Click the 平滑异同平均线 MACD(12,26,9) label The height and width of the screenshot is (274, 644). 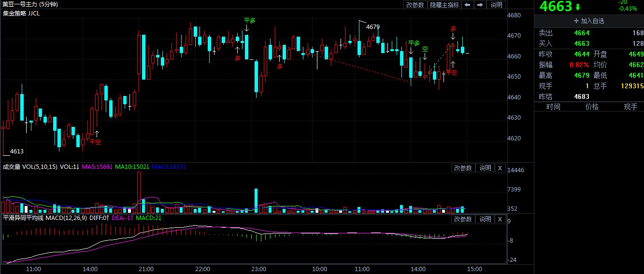point(46,218)
